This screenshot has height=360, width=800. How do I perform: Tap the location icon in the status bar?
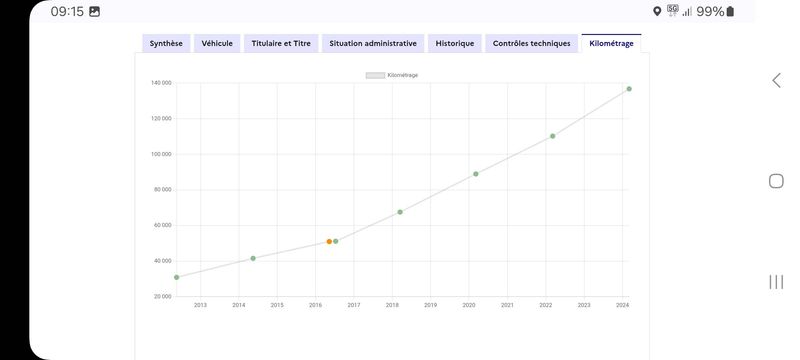(657, 11)
